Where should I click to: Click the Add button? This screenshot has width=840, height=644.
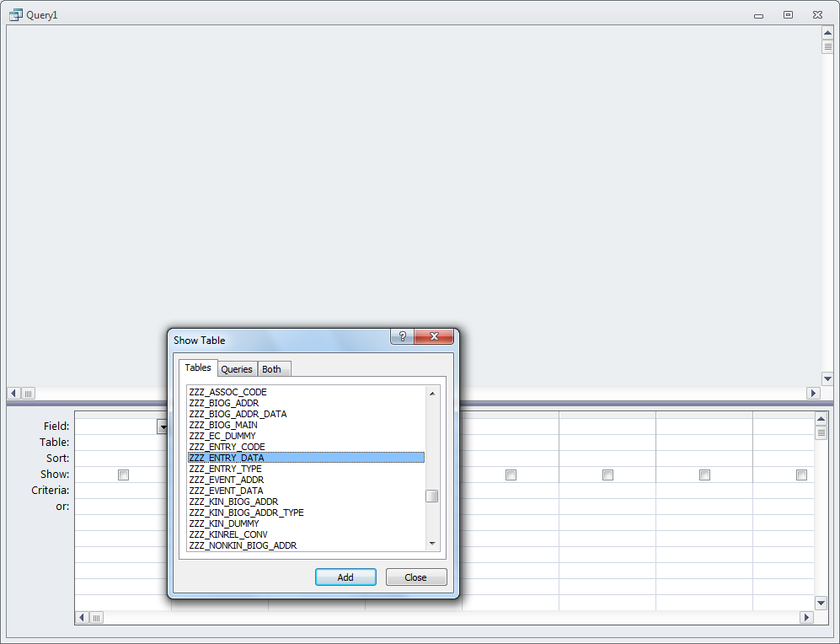[x=345, y=577]
